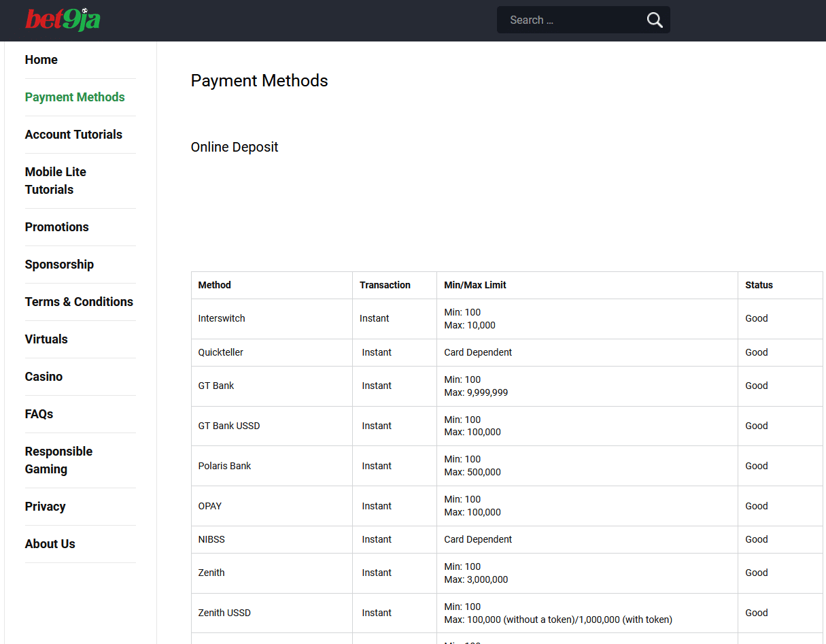Click the Interswitch method cell
This screenshot has width=826, height=644.
coord(222,318)
